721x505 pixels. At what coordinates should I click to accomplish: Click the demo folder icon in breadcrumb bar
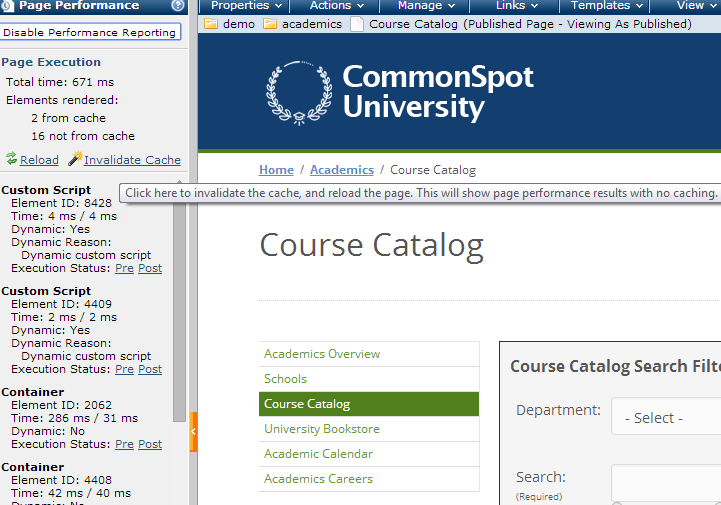click(x=211, y=23)
